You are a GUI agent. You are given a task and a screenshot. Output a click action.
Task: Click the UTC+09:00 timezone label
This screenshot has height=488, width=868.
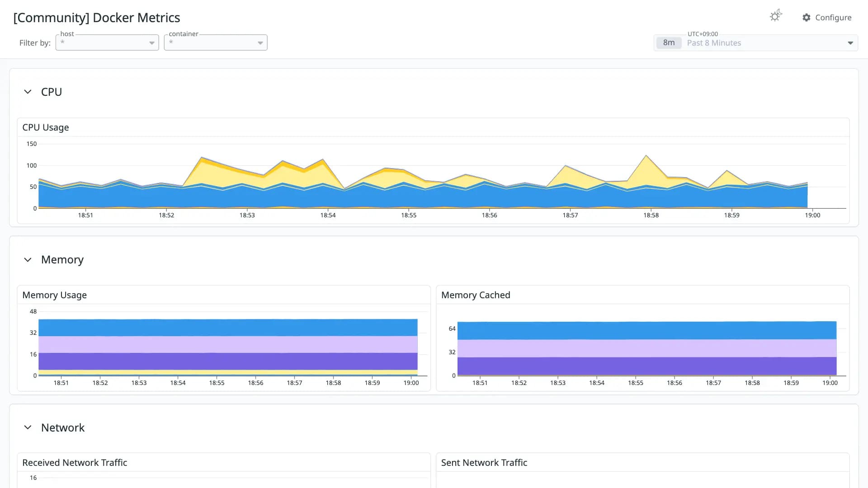(703, 34)
